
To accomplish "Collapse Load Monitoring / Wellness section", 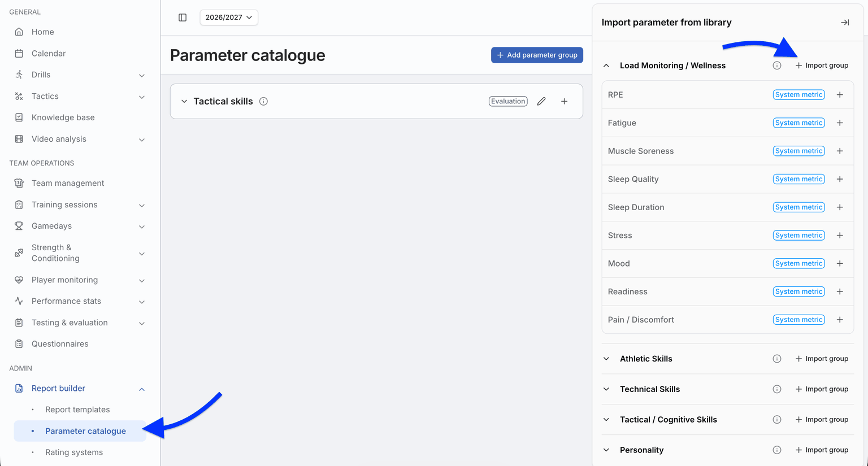I will (606, 66).
